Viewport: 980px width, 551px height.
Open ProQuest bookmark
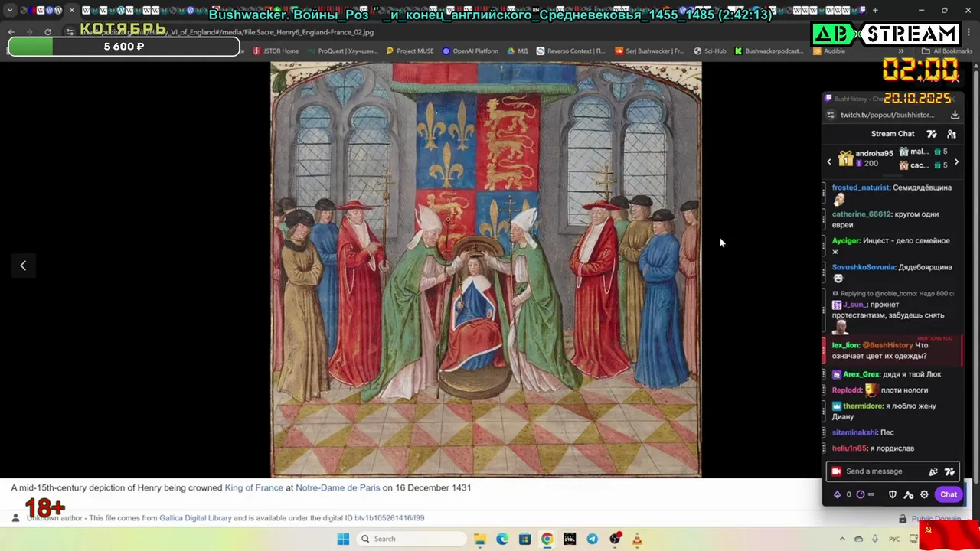pyautogui.click(x=342, y=51)
